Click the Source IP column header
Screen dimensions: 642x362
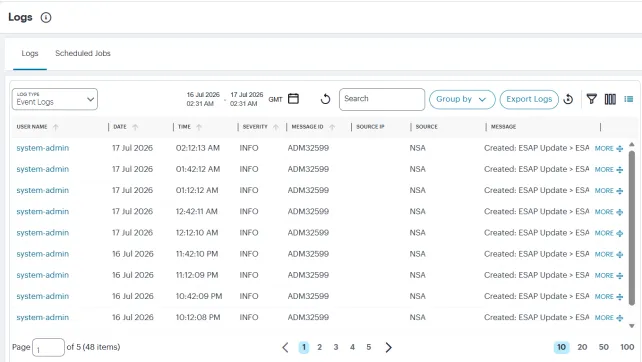pos(370,127)
